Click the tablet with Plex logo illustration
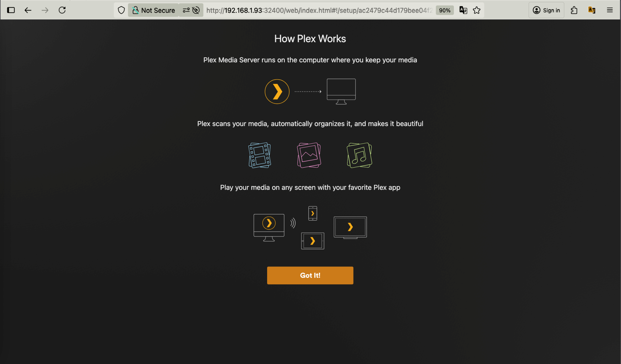 312,240
